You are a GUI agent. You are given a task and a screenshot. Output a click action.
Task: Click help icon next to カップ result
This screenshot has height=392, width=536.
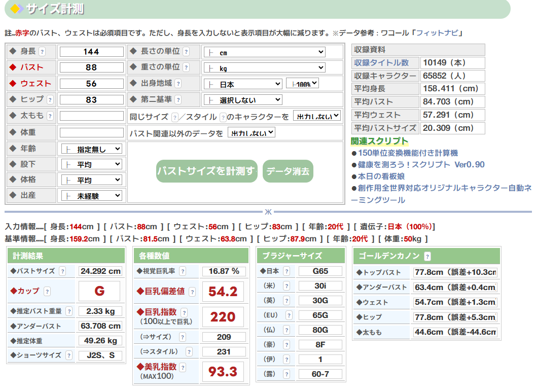(47, 292)
